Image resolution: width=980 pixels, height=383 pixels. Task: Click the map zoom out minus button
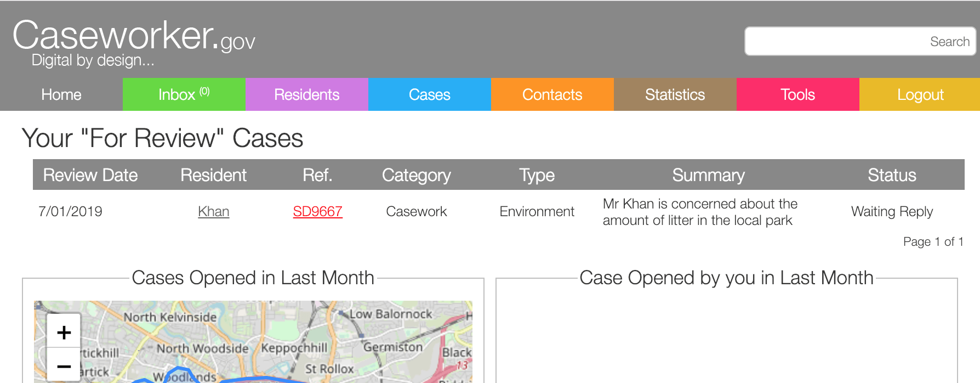(x=64, y=365)
